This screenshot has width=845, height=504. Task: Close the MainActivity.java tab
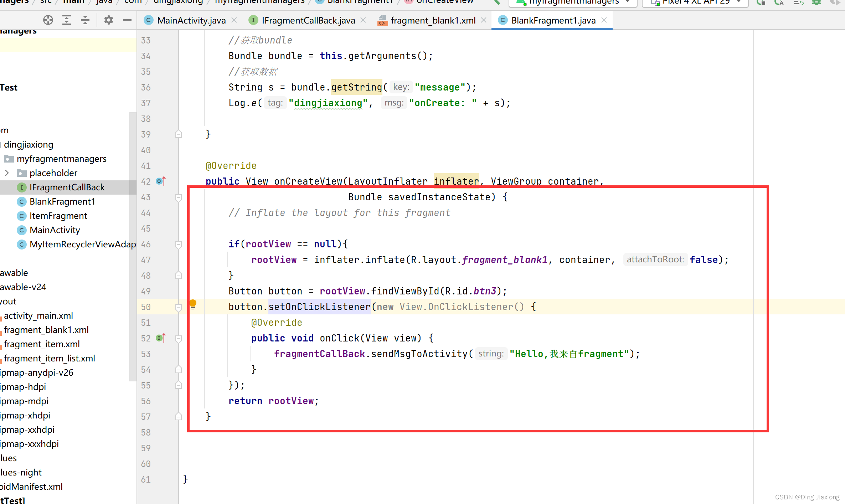[x=234, y=20]
